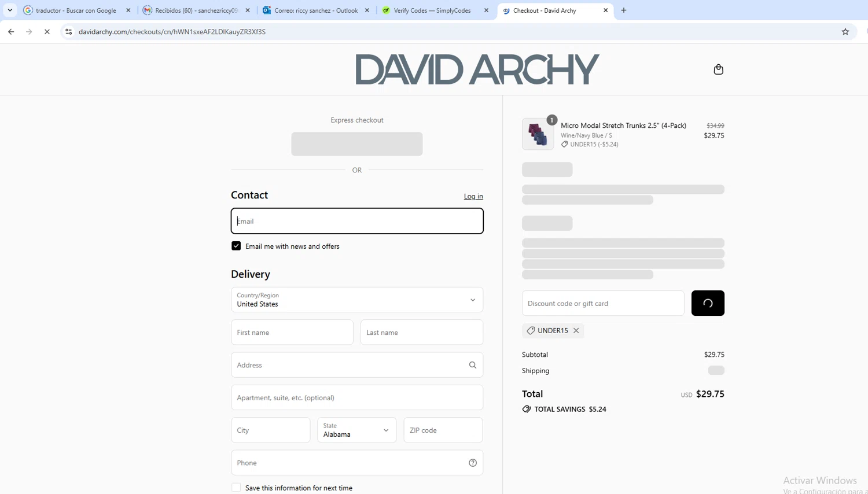
Task: Open the site information icon in address bar
Action: pos(68,32)
